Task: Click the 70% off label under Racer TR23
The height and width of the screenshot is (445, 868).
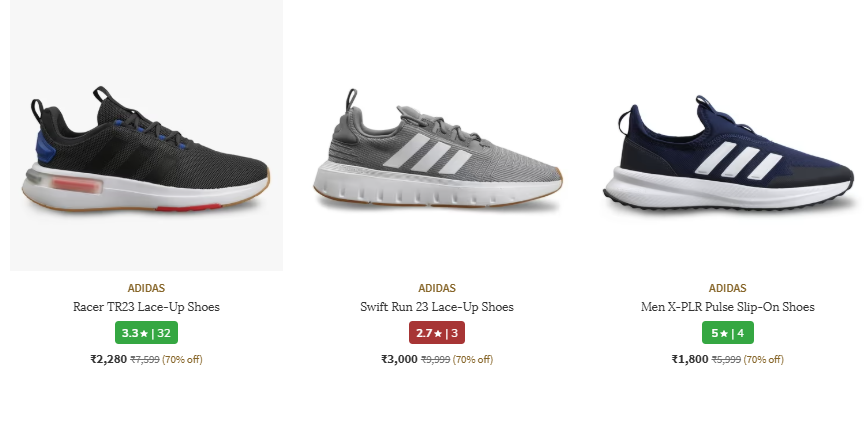Action: [x=182, y=360]
